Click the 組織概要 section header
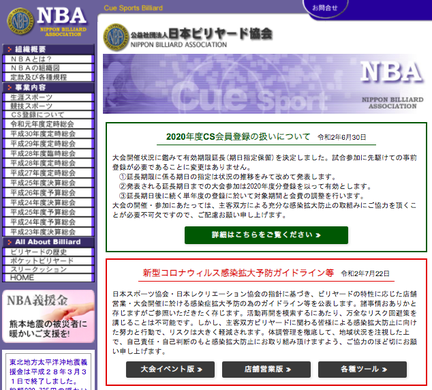The height and width of the screenshot is (390, 432). 48,49
